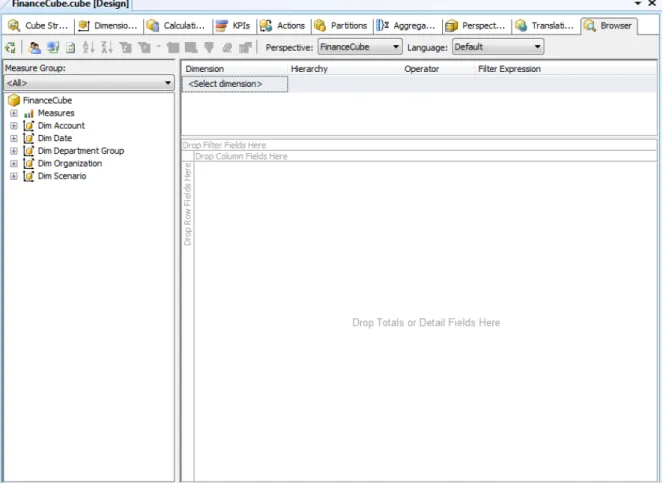666x483 pixels.
Task: Select the Dim Scenario tree item
Action: (62, 176)
